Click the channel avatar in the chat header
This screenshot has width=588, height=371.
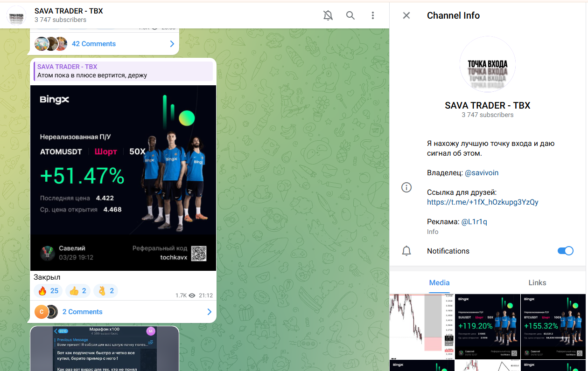pos(16,15)
